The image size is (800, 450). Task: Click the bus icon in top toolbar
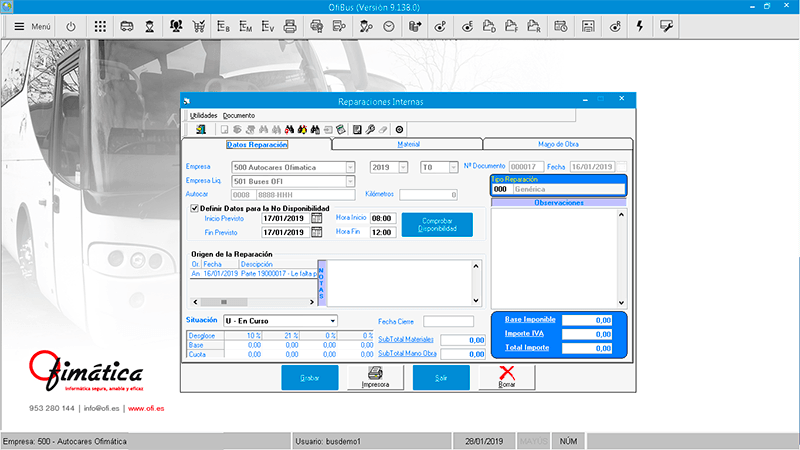pos(128,25)
